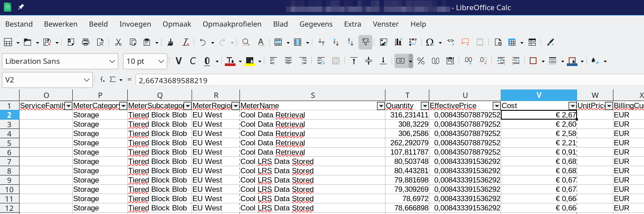The height and width of the screenshot is (214, 644).
Task: Click the Cut scissors icon
Action: [x=118, y=42]
